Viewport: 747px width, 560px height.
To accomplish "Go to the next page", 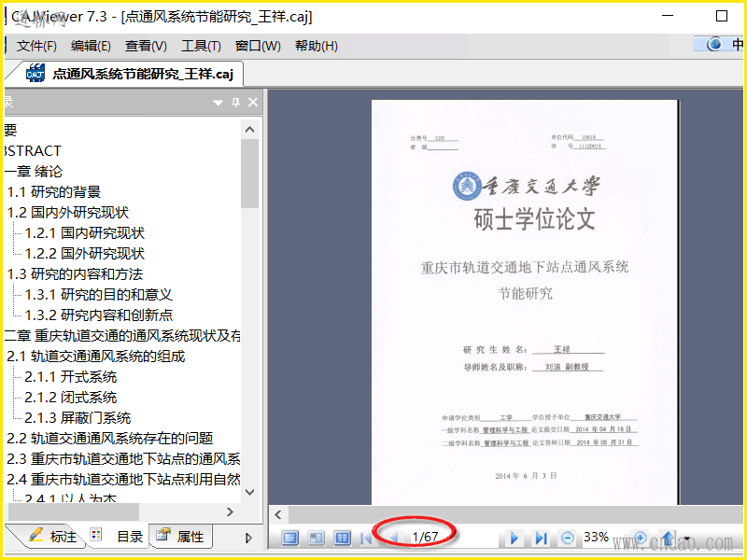I will point(514,539).
